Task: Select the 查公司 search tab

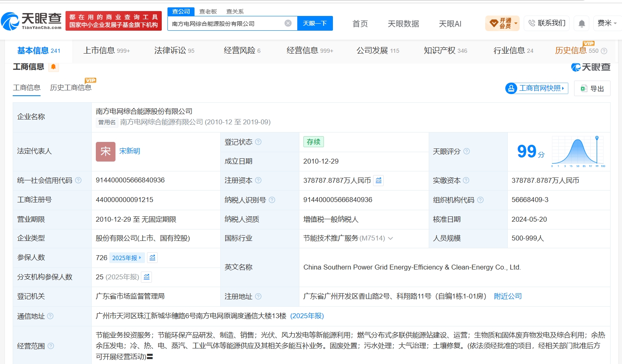Action: tap(181, 11)
